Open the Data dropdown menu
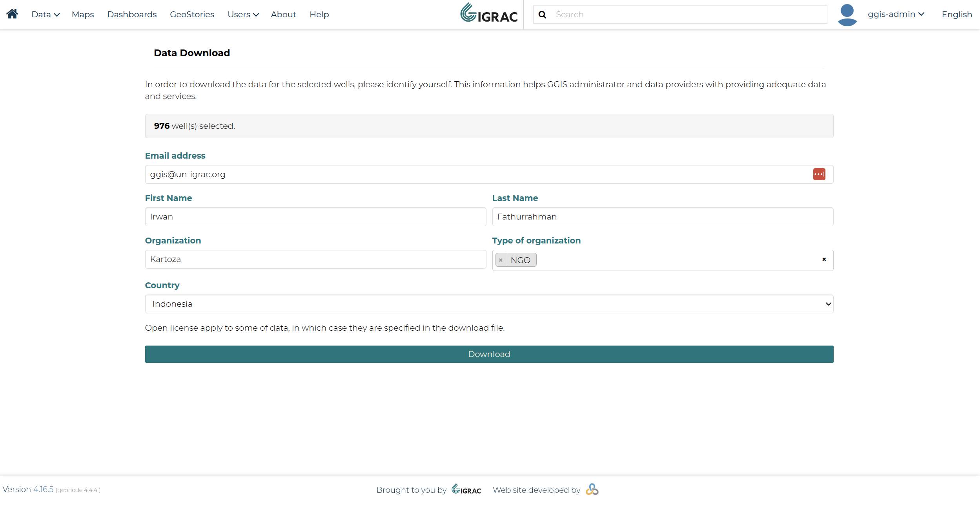980x505 pixels. [x=46, y=15]
